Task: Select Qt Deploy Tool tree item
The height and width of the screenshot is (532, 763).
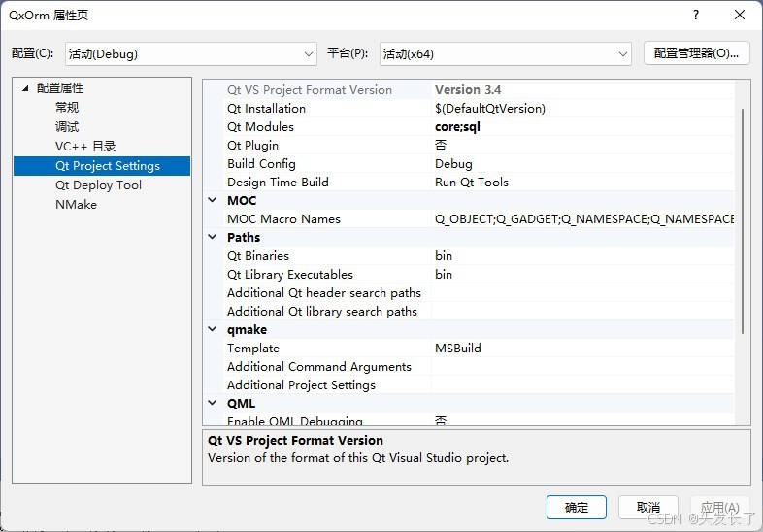Action: [x=98, y=185]
